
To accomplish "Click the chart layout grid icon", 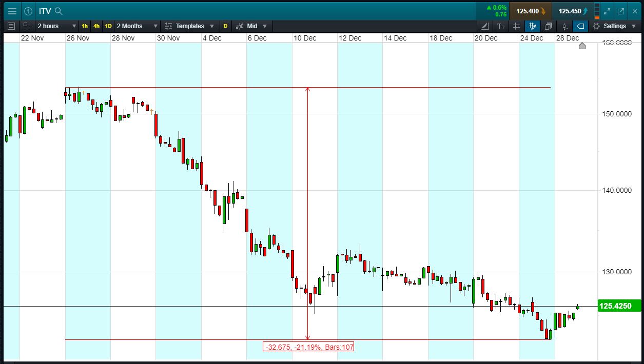I will tap(27, 26).
